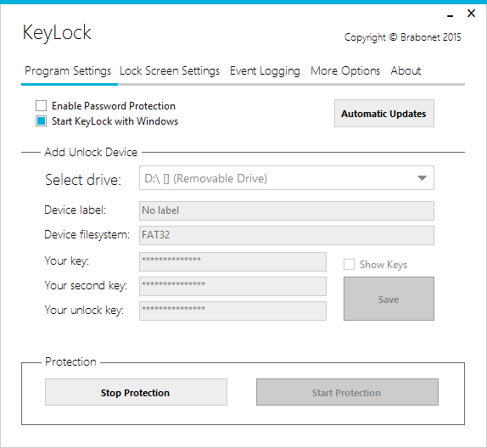Screen dimensions: 487x448
Task: Click the Add Unlock Device heading
Action: pyautogui.click(x=91, y=152)
